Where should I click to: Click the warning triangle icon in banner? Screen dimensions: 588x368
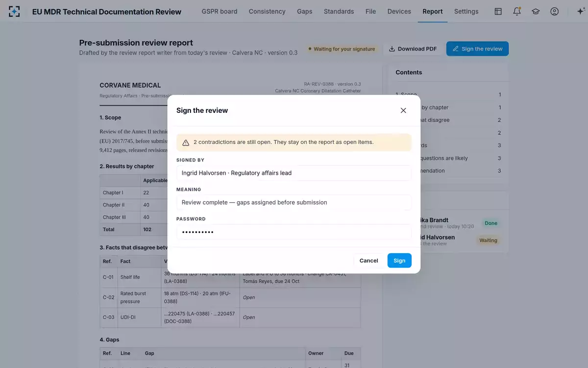click(x=186, y=142)
